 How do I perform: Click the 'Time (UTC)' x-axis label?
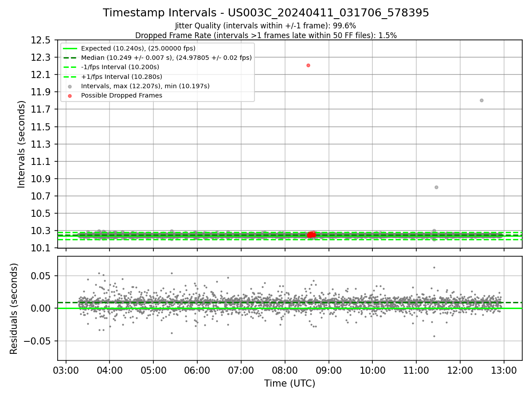[289, 383]
